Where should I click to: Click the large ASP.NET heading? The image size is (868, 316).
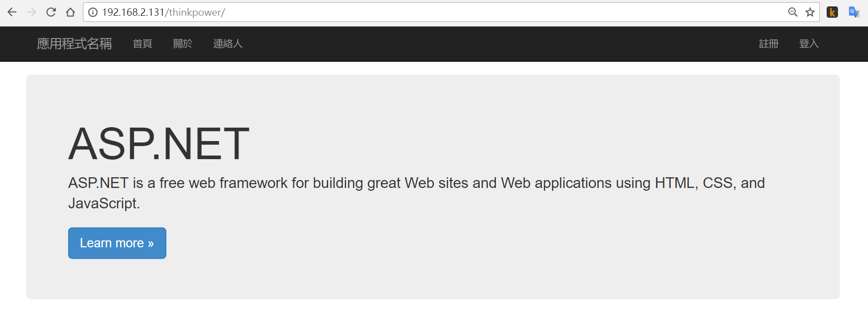pyautogui.click(x=159, y=144)
